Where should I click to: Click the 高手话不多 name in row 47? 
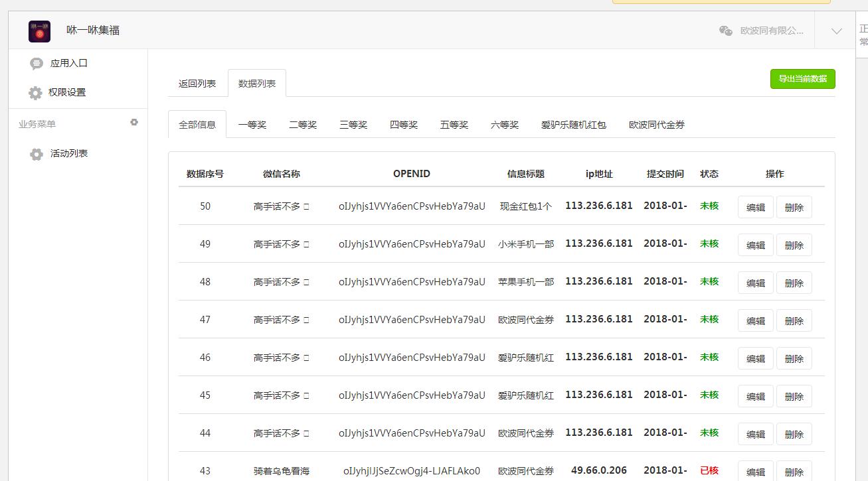coord(282,320)
